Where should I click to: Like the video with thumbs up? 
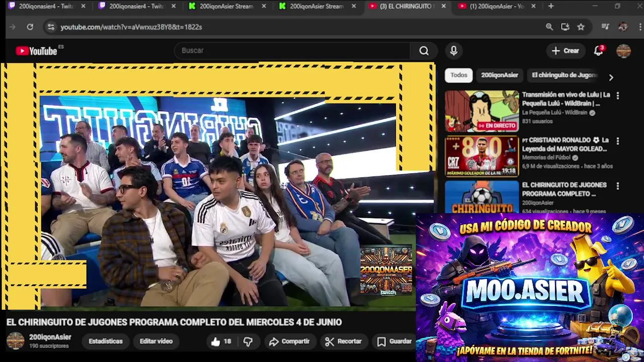click(x=220, y=341)
